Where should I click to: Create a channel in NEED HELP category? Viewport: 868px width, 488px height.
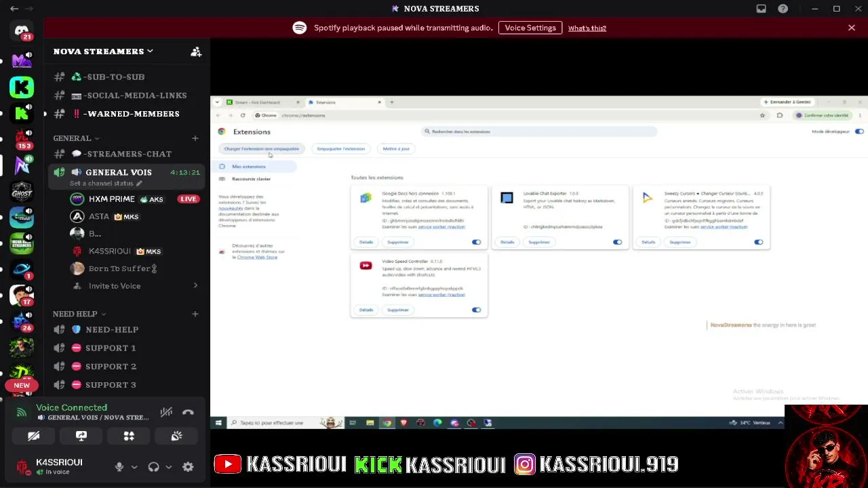coord(195,314)
